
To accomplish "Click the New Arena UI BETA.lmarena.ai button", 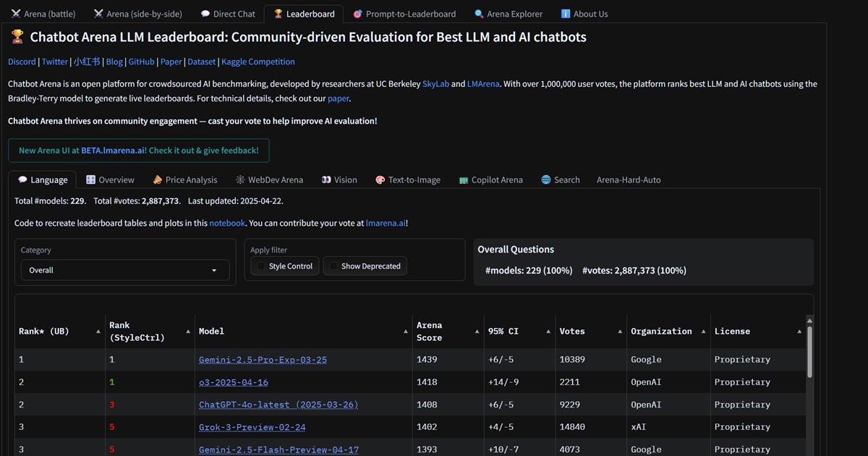I will pyautogui.click(x=139, y=151).
